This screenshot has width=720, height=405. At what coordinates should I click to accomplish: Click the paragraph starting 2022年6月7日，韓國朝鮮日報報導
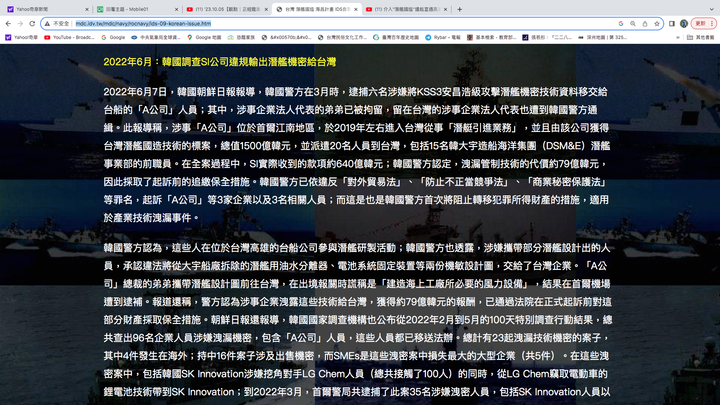tap(356, 155)
